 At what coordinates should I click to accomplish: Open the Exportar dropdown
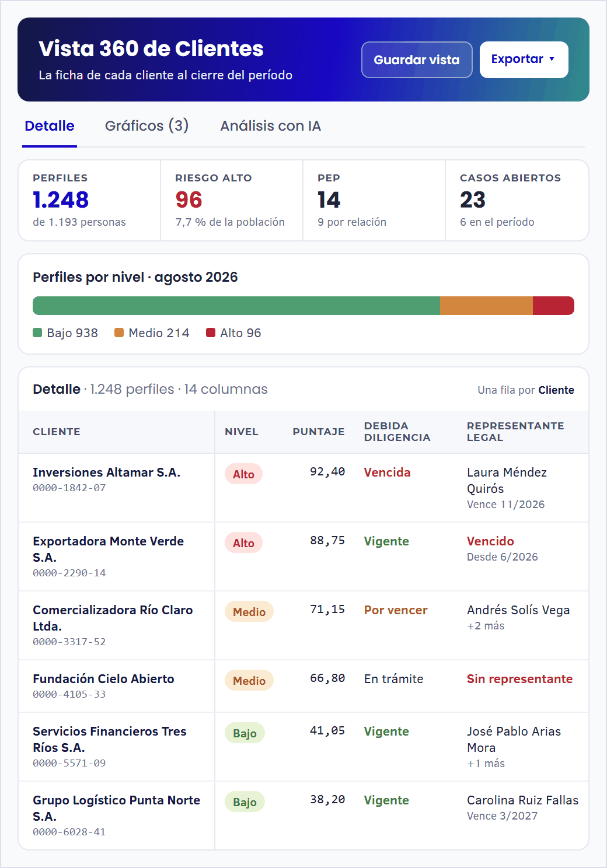(x=524, y=60)
